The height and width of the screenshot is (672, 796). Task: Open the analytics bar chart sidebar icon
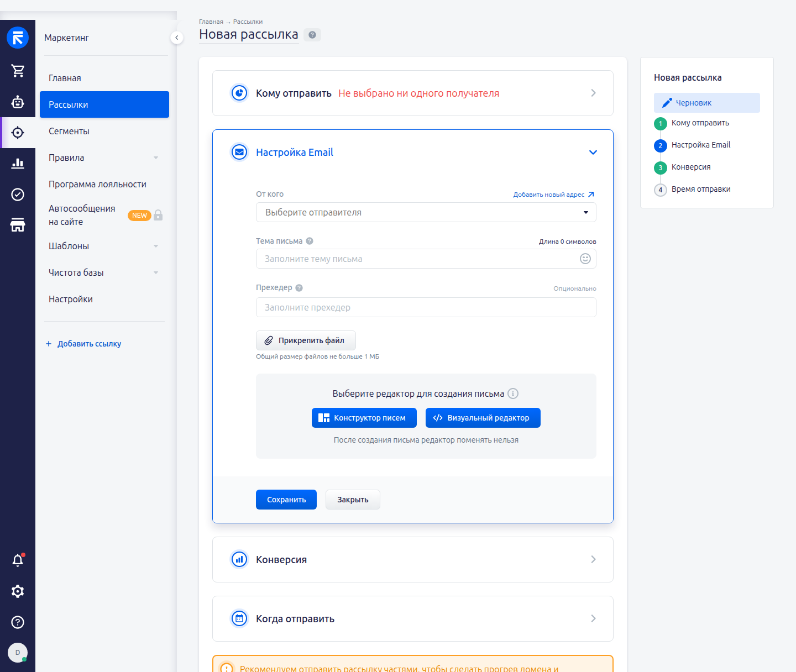(18, 163)
